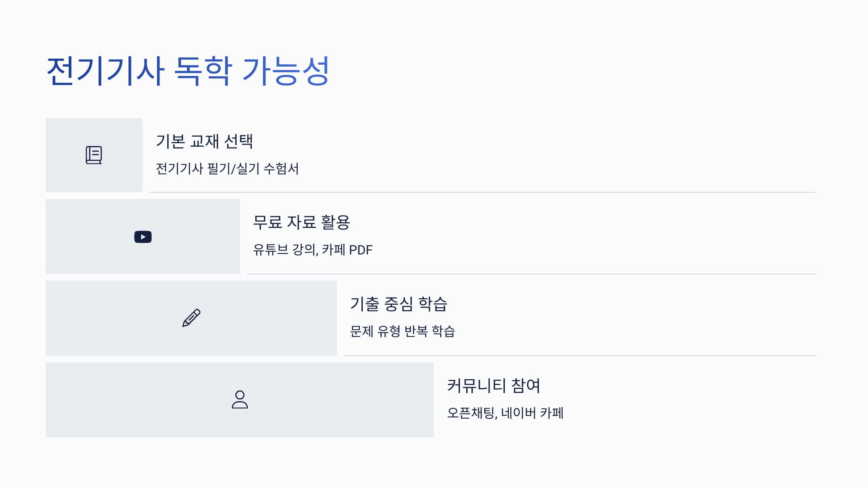The height and width of the screenshot is (488, 868).
Task: Click the text 문제 유형 반복 학습
Action: click(402, 331)
